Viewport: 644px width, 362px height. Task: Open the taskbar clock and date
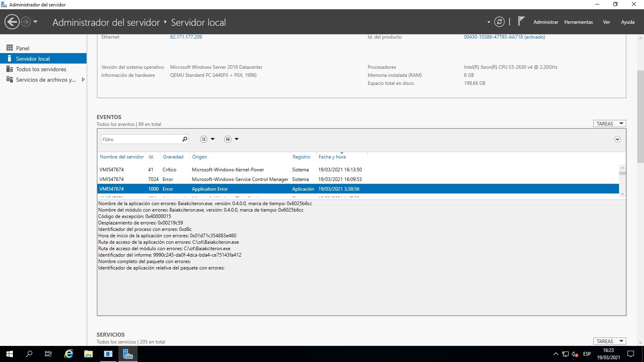608,354
